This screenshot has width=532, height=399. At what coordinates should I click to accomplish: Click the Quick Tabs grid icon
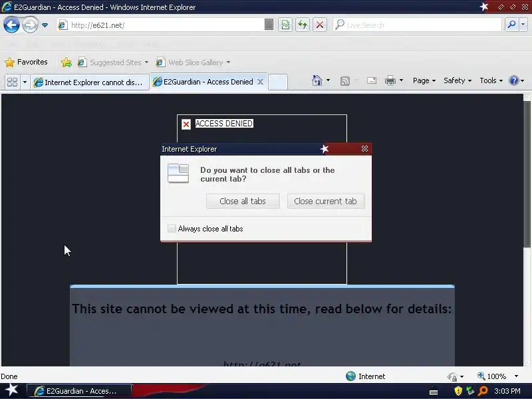pos(12,82)
